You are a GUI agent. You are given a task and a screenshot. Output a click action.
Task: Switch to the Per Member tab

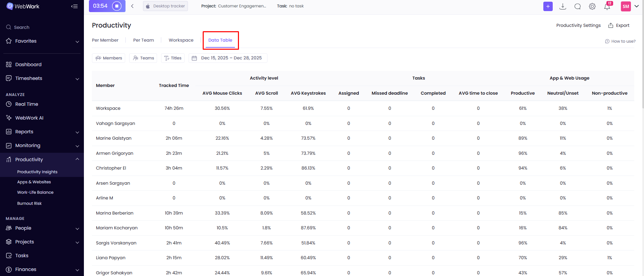coord(105,40)
